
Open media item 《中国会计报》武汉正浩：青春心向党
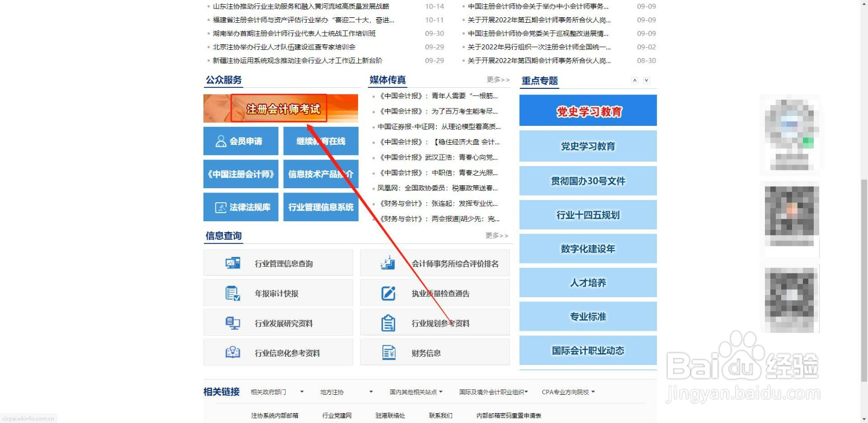pos(438,158)
